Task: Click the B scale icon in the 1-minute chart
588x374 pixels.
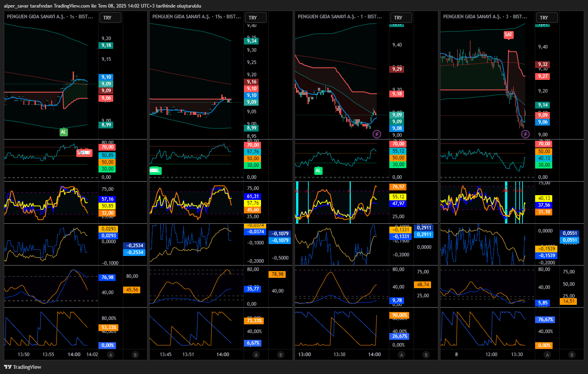Action: [426, 355]
